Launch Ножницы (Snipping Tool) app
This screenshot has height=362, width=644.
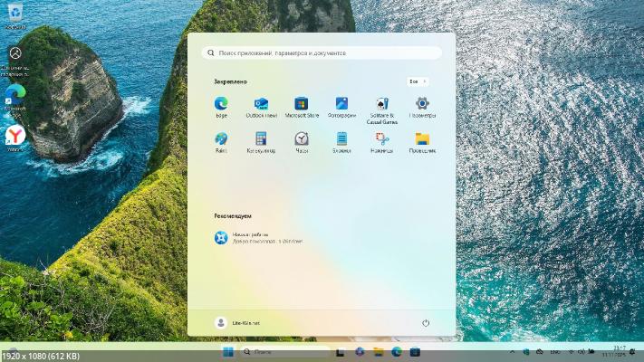point(381,140)
